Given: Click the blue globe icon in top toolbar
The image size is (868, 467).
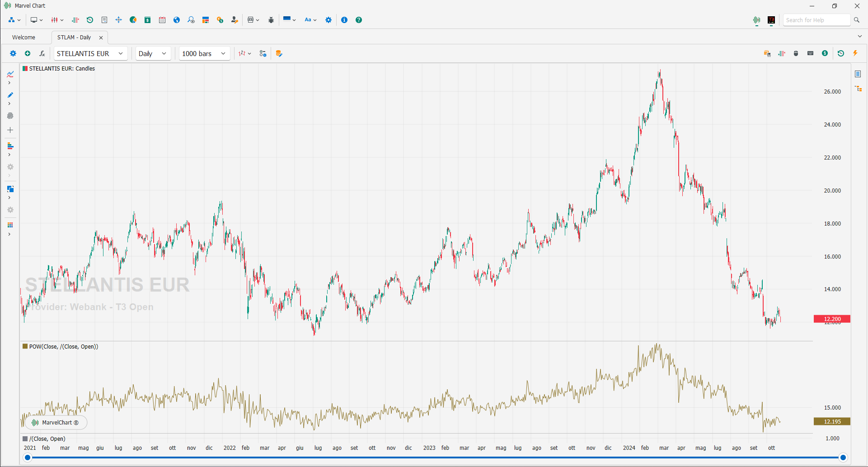Looking at the screenshot, I should click(x=177, y=20).
